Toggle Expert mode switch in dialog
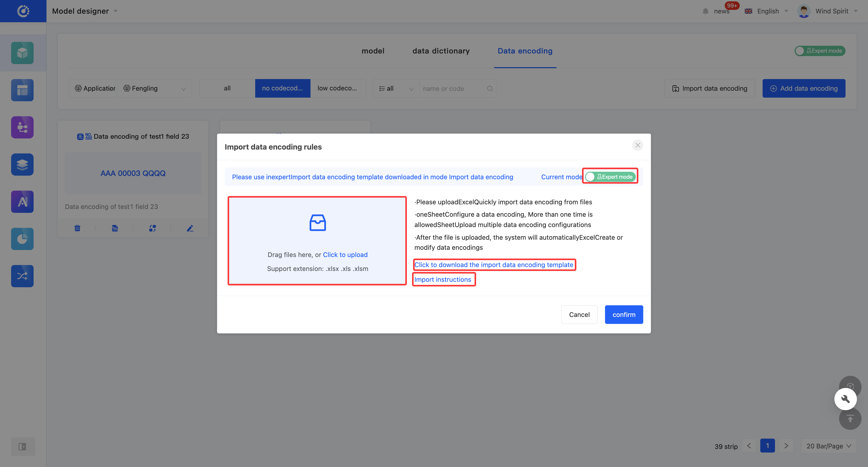This screenshot has width=868, height=467. pyautogui.click(x=610, y=177)
